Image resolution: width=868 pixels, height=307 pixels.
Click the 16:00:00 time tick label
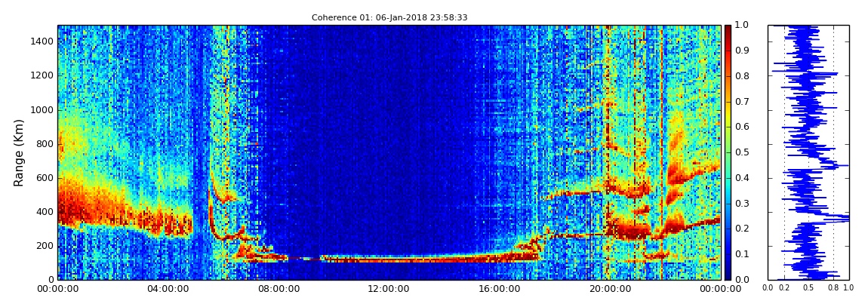[x=500, y=288]
